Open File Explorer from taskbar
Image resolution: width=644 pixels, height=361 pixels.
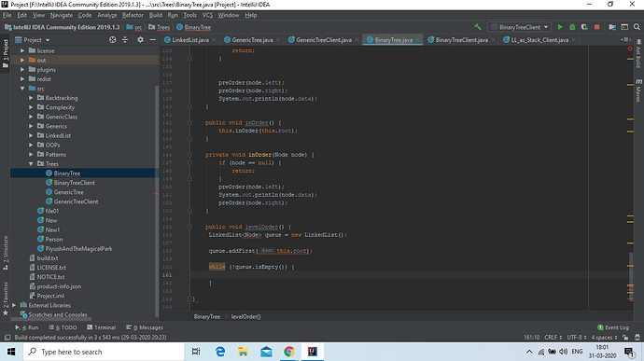[x=244, y=352]
